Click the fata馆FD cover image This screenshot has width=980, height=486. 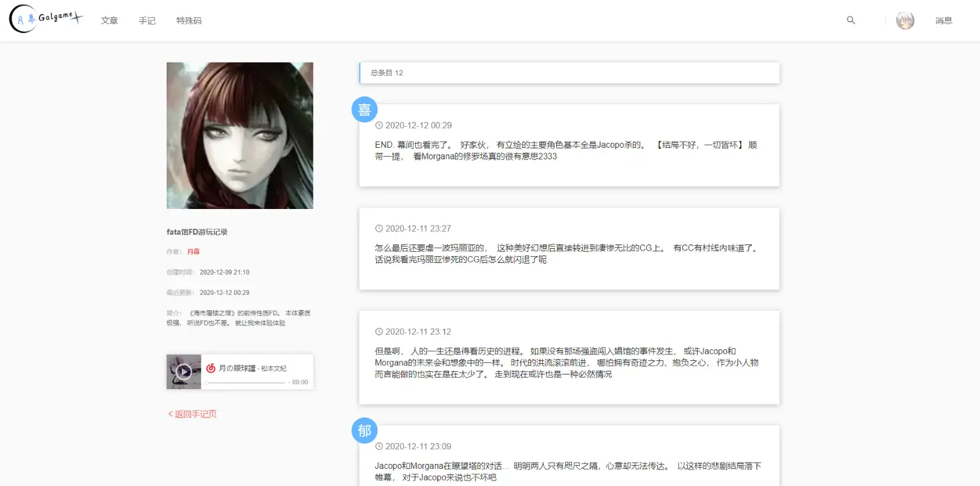point(239,135)
